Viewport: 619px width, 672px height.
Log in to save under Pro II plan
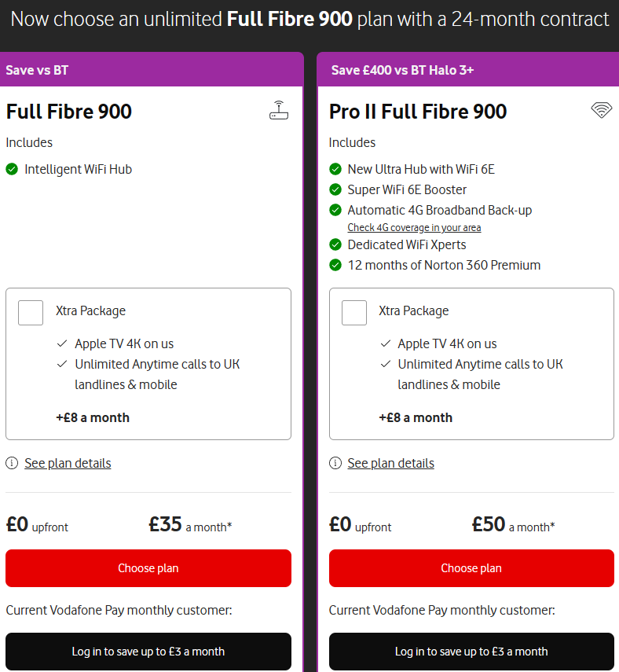[x=471, y=652]
